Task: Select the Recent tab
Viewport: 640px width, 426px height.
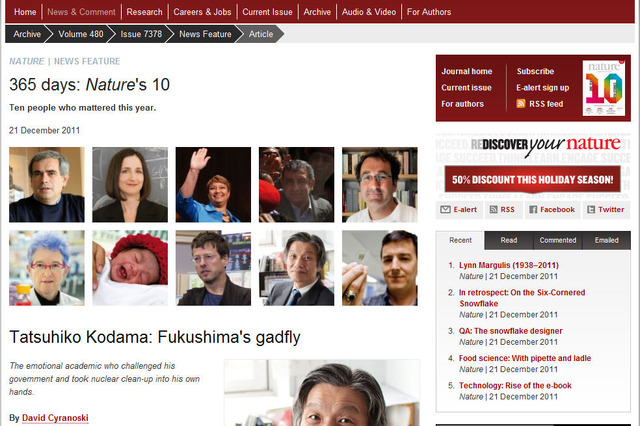Action: [x=460, y=240]
